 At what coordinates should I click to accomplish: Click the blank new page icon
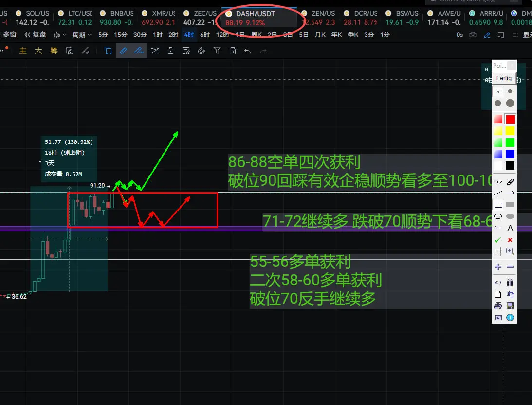[x=498, y=294]
